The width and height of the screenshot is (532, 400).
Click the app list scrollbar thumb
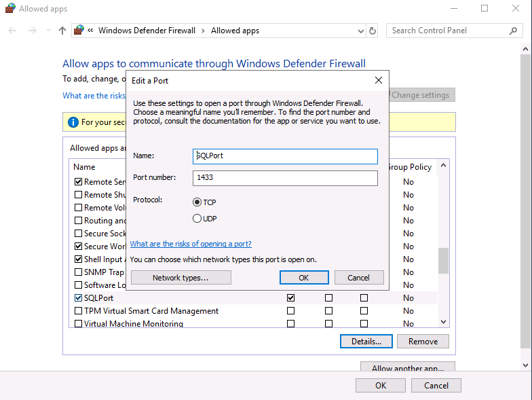[x=443, y=261]
